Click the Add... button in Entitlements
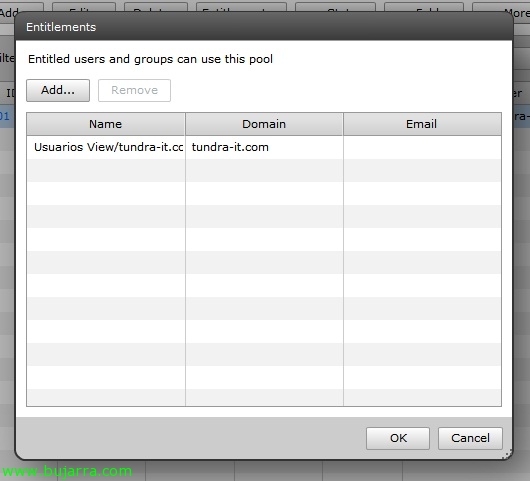530x481 pixels. point(58,90)
